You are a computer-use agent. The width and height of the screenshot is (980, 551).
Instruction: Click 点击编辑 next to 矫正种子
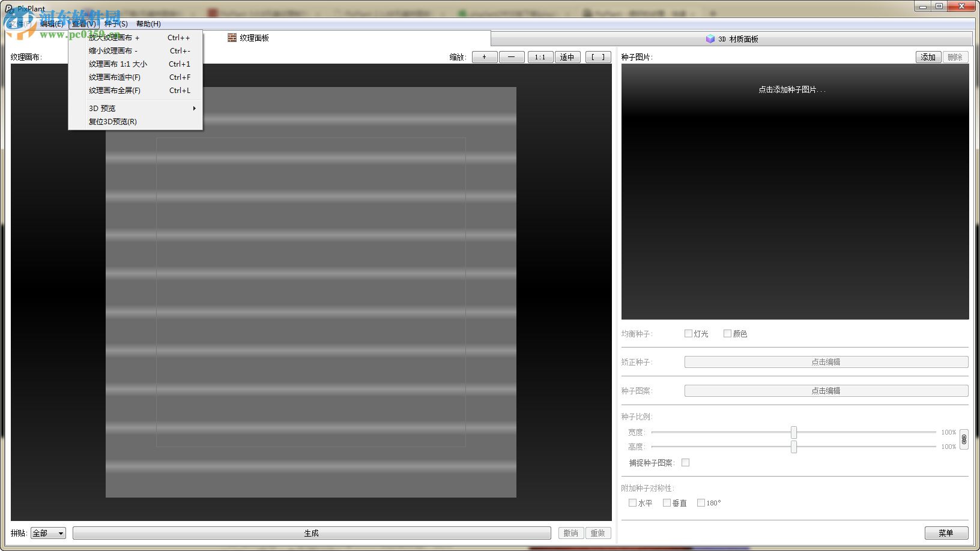click(x=826, y=362)
